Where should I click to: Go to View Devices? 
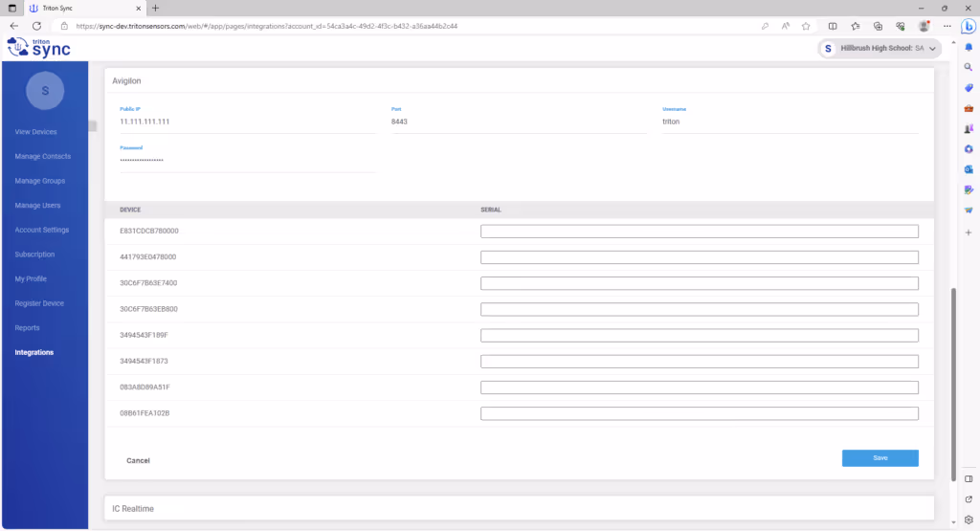[35, 132]
